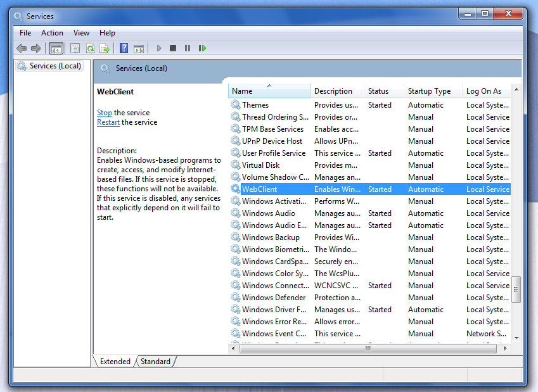Click Restart the service link
The image size is (538, 392).
(x=108, y=122)
